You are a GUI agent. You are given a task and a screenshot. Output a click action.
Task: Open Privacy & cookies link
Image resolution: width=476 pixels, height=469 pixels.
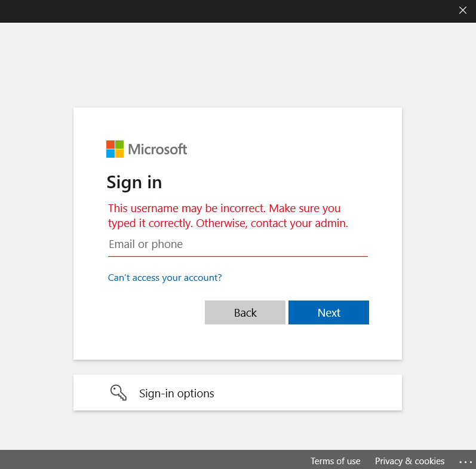(x=410, y=461)
